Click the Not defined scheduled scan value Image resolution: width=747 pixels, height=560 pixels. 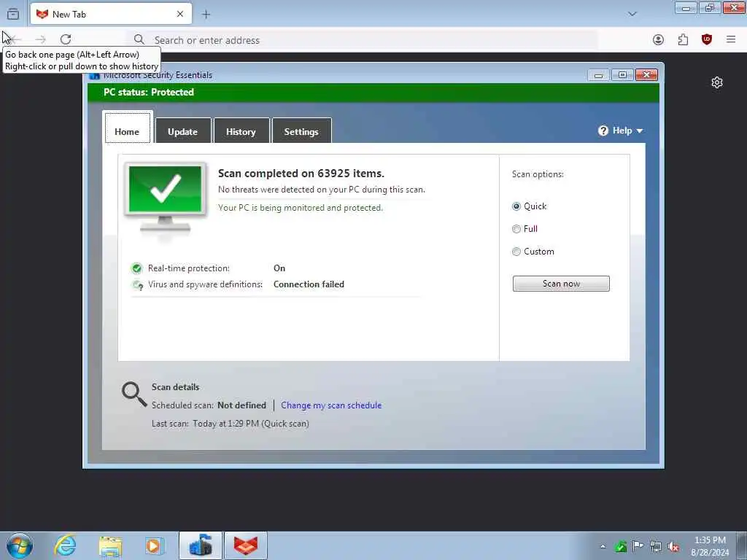[242, 405]
